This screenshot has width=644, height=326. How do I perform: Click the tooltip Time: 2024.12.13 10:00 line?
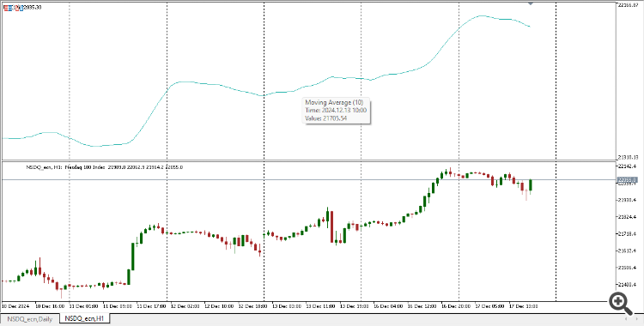pos(336,111)
